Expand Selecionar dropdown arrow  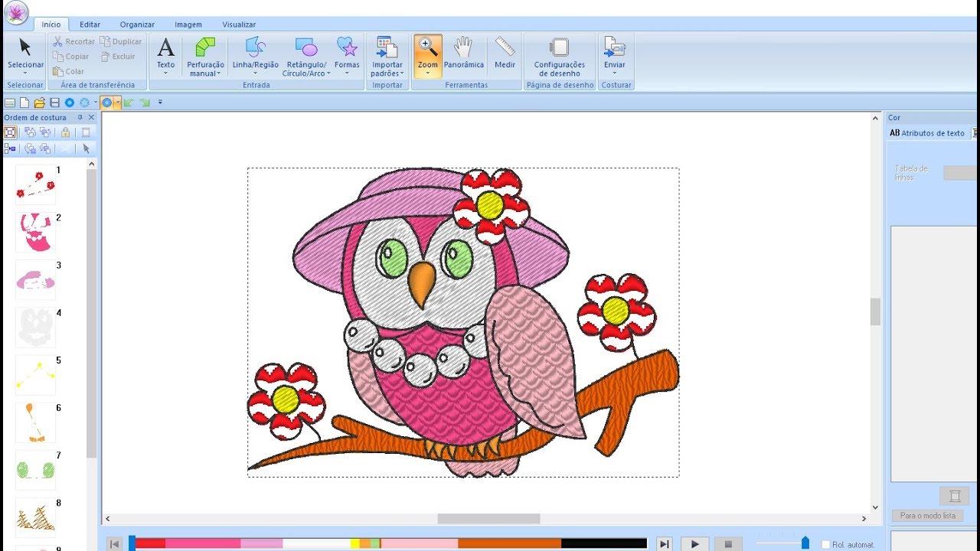point(25,74)
